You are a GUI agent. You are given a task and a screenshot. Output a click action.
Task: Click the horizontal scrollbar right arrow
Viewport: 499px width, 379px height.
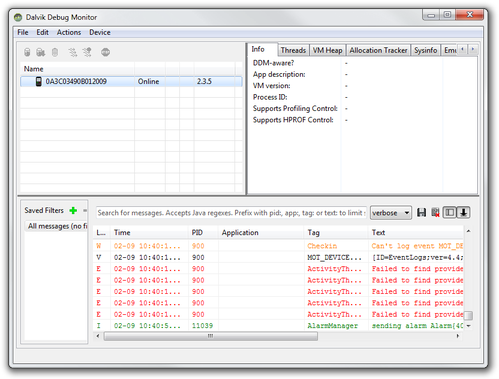[x=458, y=336]
